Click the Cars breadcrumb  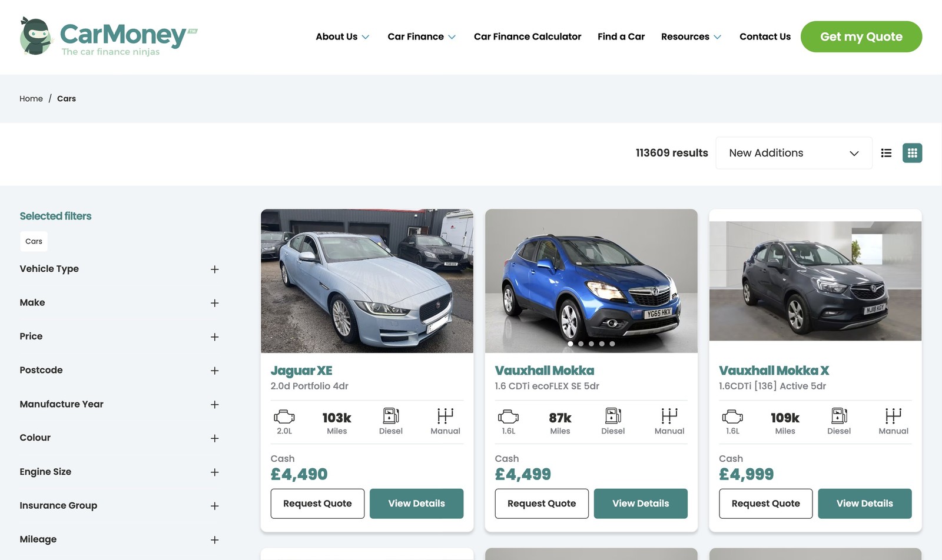pos(67,99)
